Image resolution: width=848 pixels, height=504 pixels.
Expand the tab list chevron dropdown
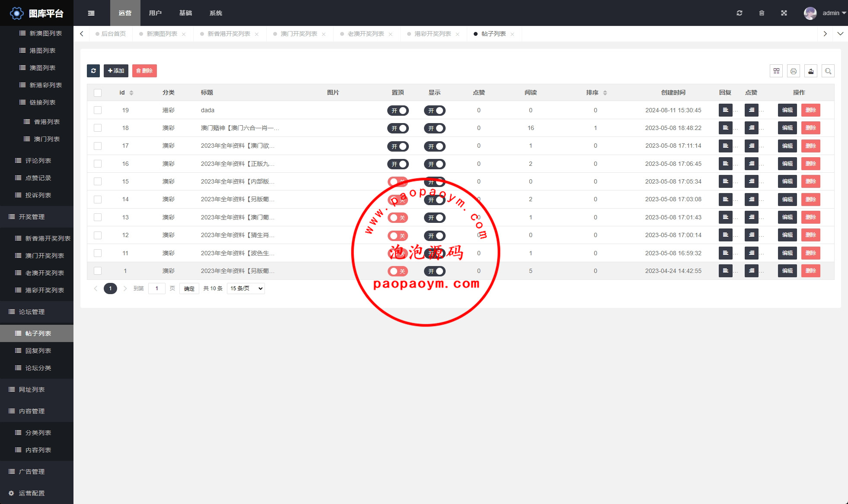click(840, 34)
